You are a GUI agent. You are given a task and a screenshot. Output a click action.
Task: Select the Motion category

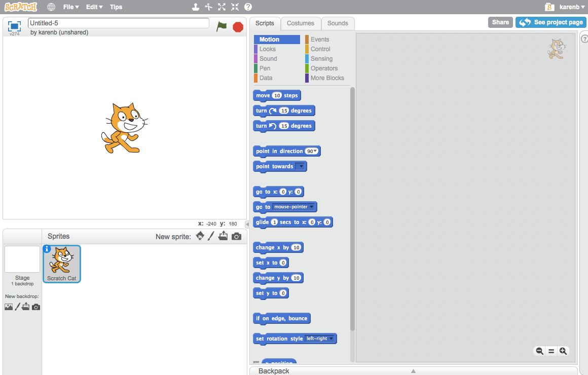click(x=277, y=40)
